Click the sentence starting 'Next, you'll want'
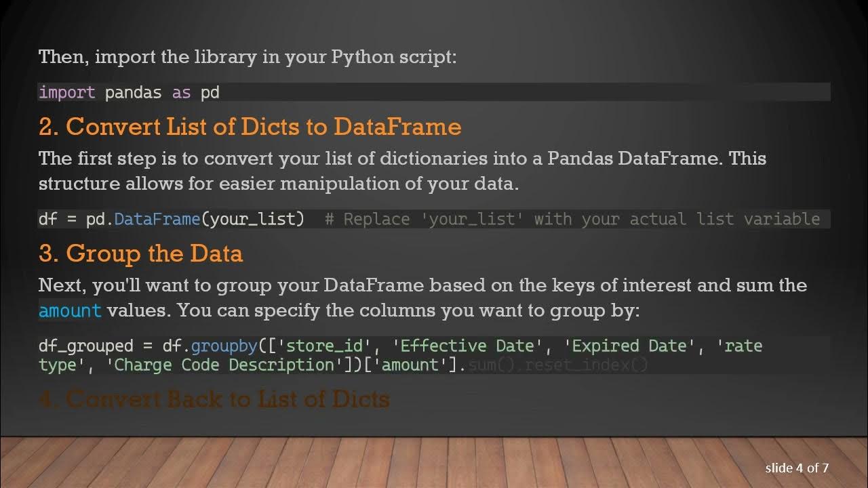Image resolution: width=868 pixels, height=488 pixels. click(x=422, y=285)
